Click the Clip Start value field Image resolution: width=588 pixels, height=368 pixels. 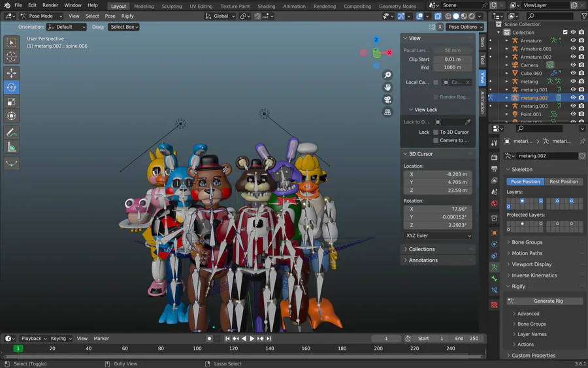point(452,59)
